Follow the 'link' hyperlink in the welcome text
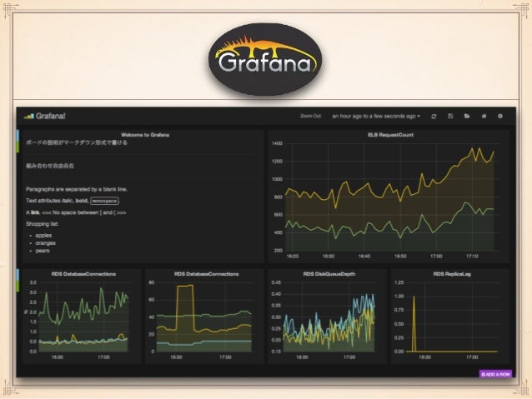The image size is (532, 399). click(35, 212)
